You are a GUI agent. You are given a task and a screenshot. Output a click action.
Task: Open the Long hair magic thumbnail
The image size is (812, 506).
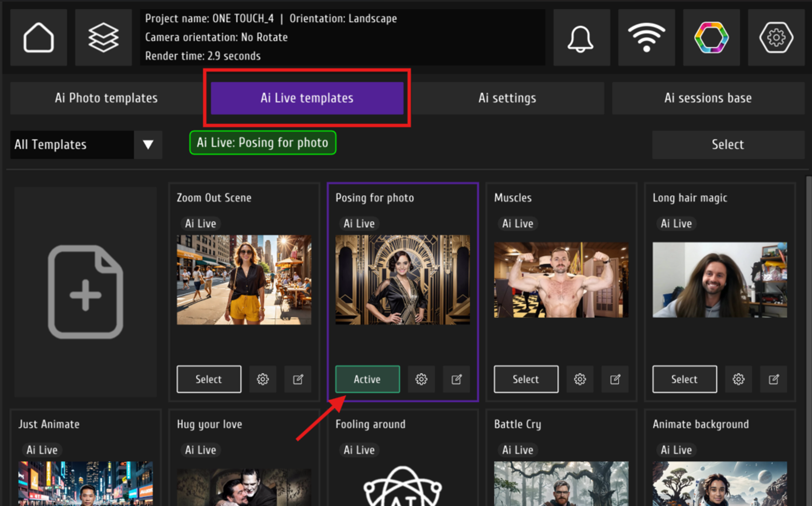[x=720, y=280]
